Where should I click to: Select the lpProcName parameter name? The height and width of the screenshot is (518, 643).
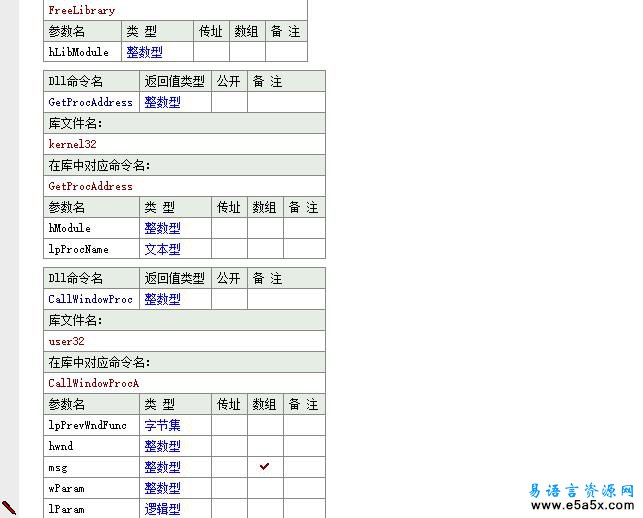click(78, 249)
